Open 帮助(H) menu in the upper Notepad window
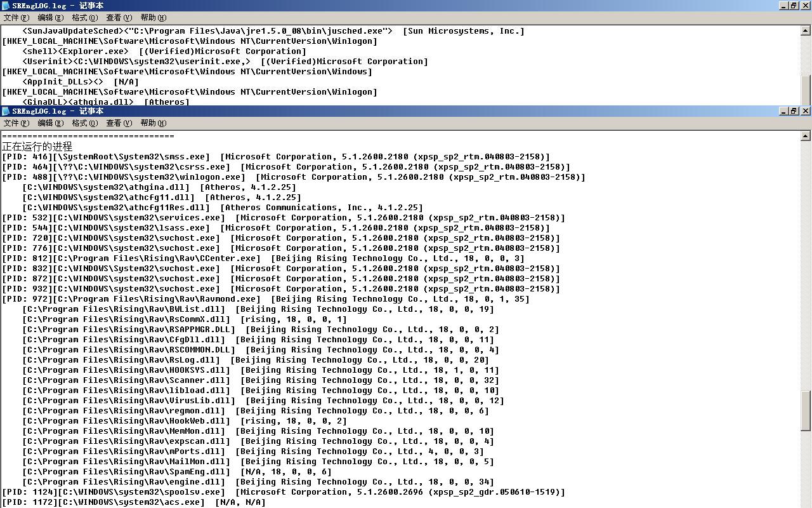 pyautogui.click(x=154, y=18)
